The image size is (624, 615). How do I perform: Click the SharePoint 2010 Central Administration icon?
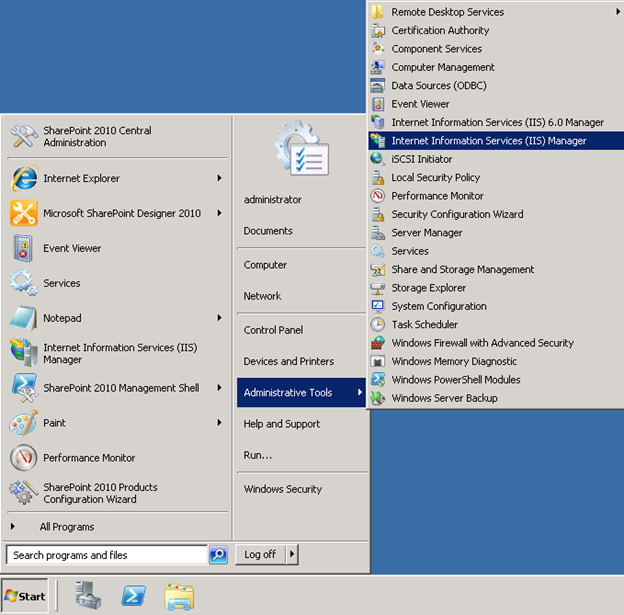click(x=24, y=137)
